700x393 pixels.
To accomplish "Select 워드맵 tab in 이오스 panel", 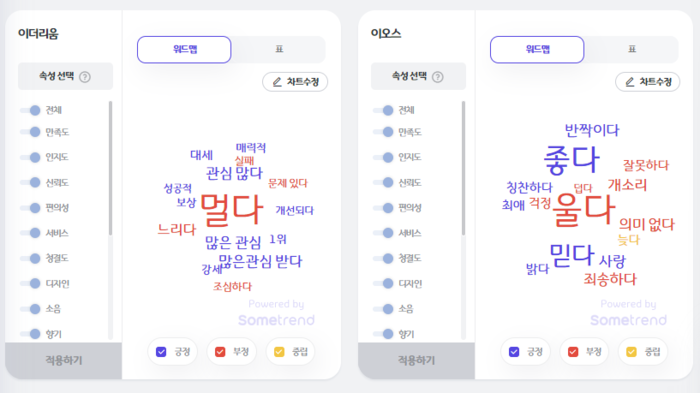I will pos(537,50).
